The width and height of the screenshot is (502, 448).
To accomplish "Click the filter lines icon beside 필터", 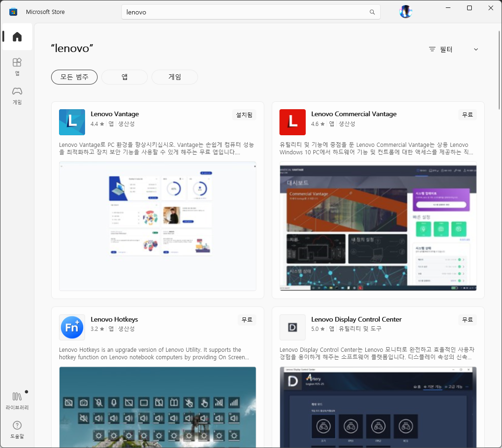I will coord(432,49).
